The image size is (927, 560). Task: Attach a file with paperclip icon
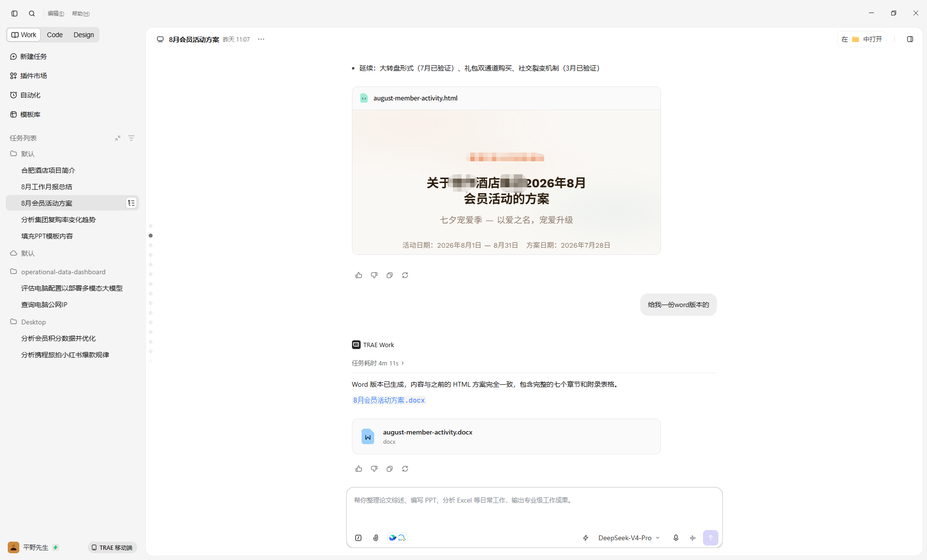coord(376,538)
